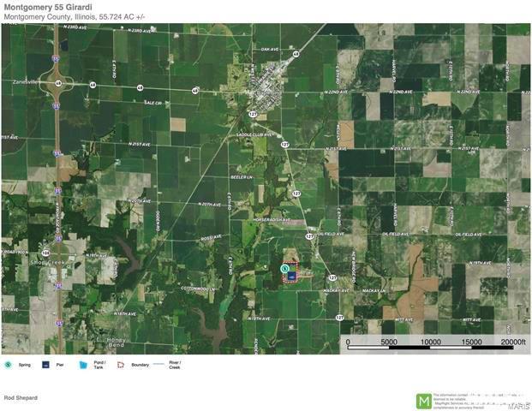Click the map scale bar
Image resolution: width=532 pixels, height=411 pixels.
tap(431, 348)
